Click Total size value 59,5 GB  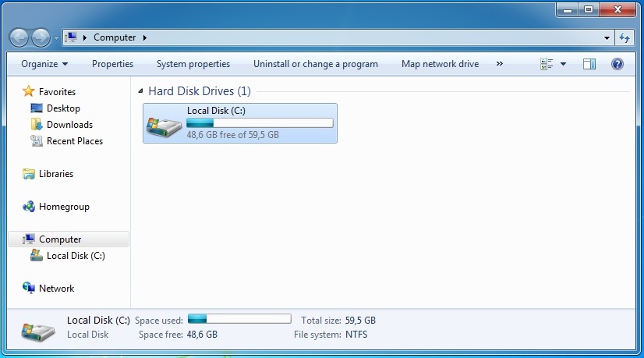(x=360, y=321)
